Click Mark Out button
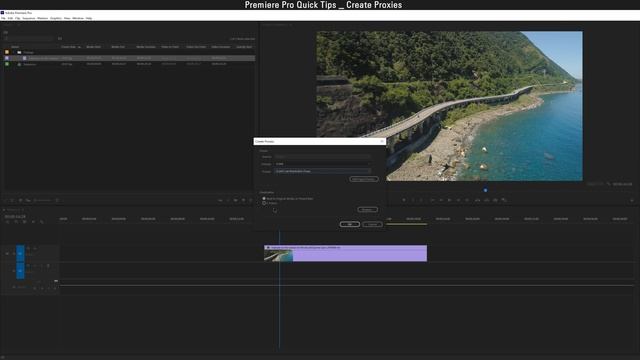This screenshot has height=360, width=640. 422,200
